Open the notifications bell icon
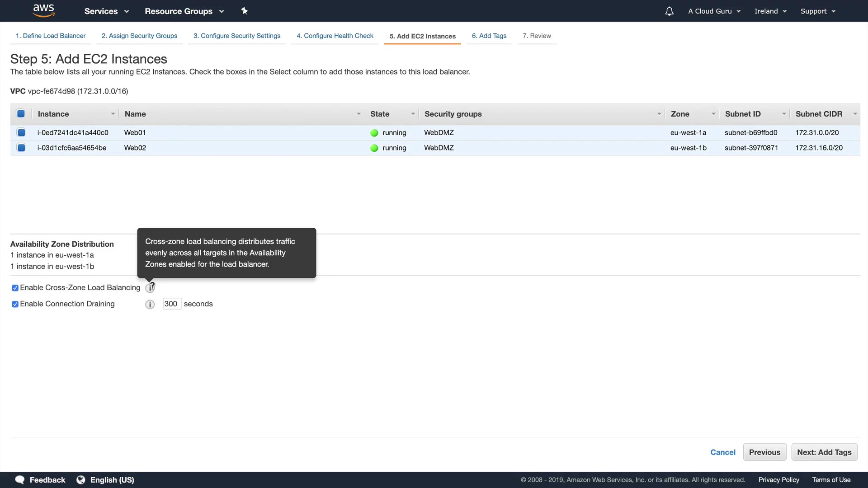868x488 pixels. (669, 11)
